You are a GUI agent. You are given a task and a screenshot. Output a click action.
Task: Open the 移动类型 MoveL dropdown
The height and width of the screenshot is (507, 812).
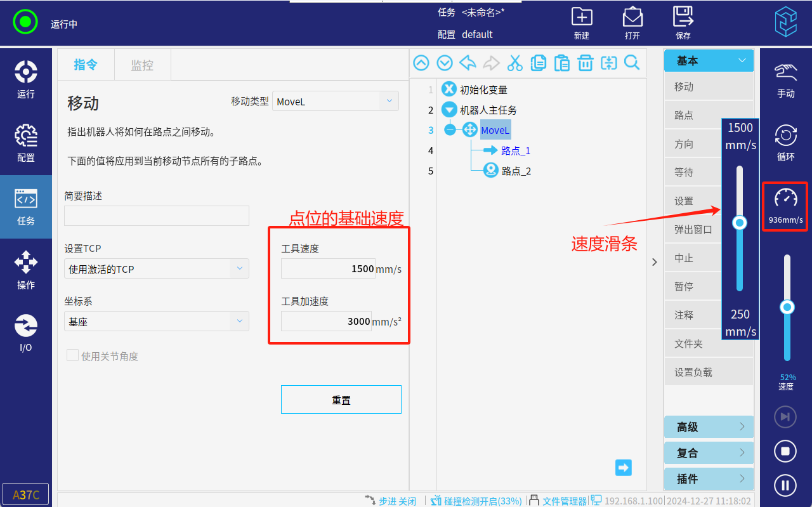[335, 102]
